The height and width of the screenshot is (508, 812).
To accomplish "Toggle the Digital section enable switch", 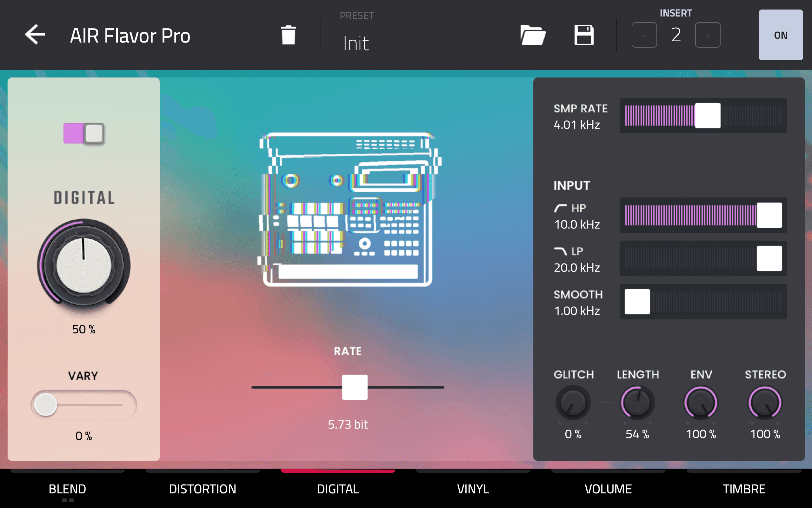I will click(x=83, y=133).
